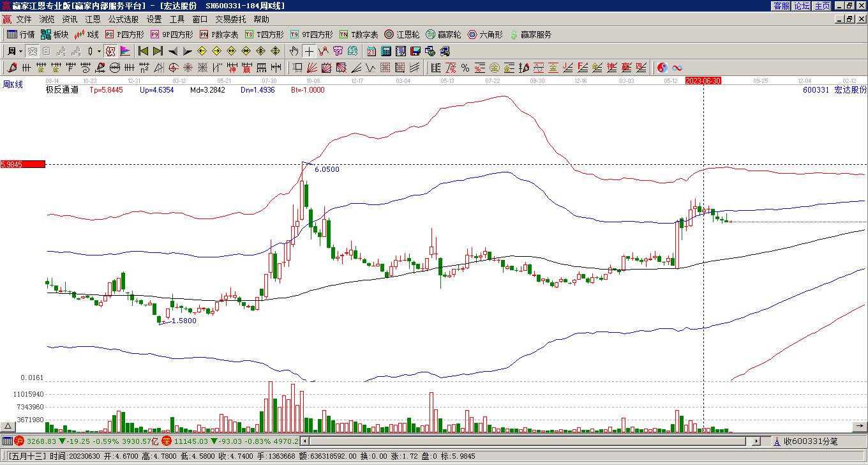The image size is (868, 465).
Task: Open the T四方形 tool
Action: (264, 34)
